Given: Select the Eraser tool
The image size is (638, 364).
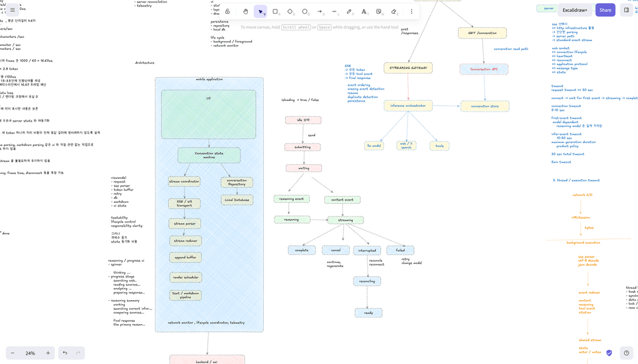Looking at the screenshot, I should 394,11.
